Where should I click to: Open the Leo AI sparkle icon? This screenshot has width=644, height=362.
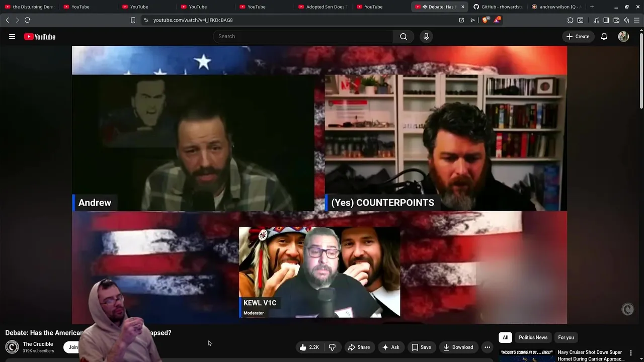(x=626, y=20)
